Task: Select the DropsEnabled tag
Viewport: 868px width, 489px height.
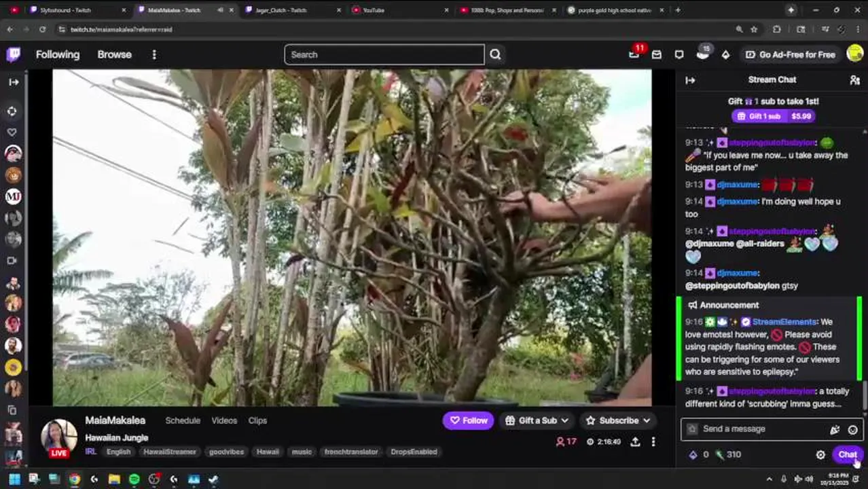Action: 414,452
